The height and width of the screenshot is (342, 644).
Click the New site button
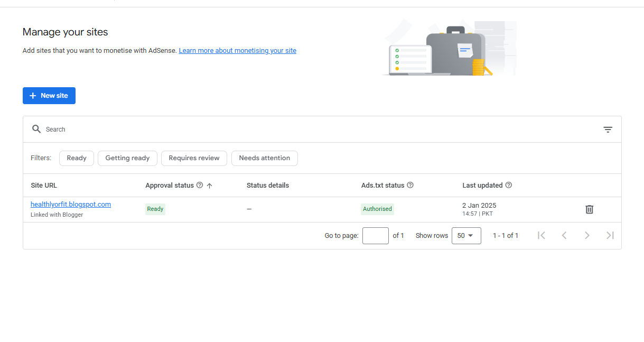click(49, 96)
